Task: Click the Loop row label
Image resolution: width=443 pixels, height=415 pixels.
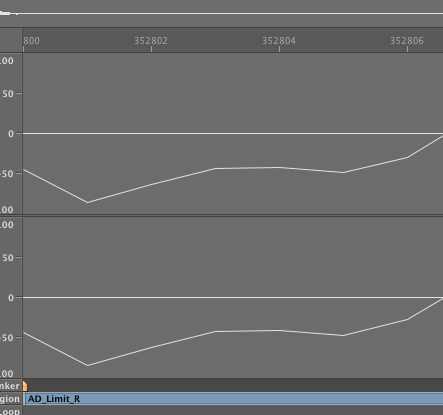Action: click(10, 411)
